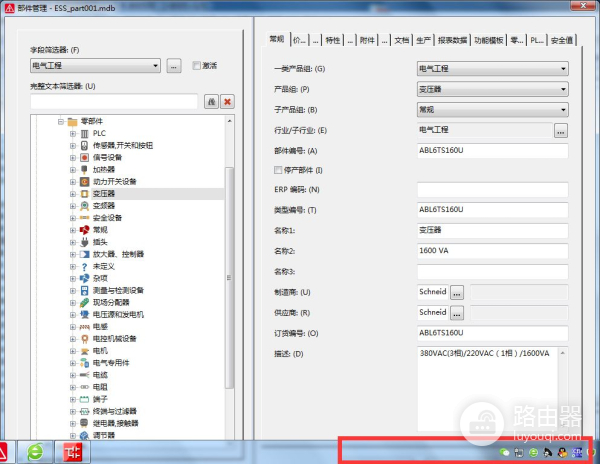Click the 订货编号 field

[492, 333]
